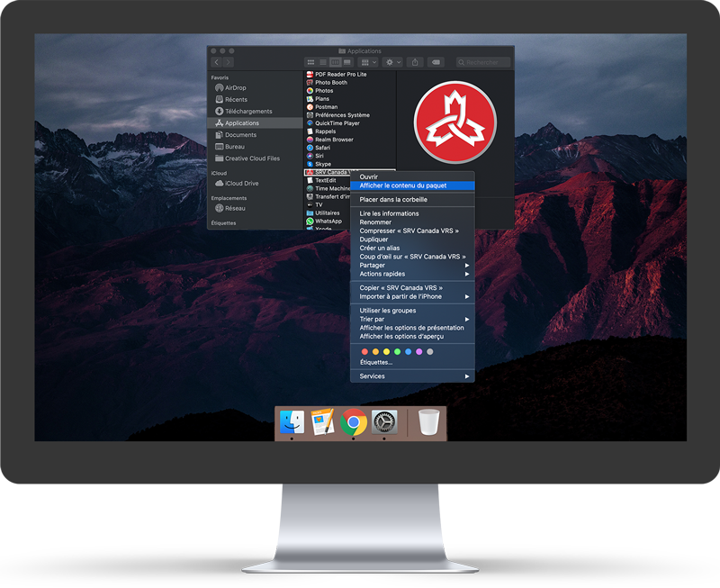Viewport: 720px width, 588px height.
Task: Open Finder from the Dock
Action: [x=292, y=421]
